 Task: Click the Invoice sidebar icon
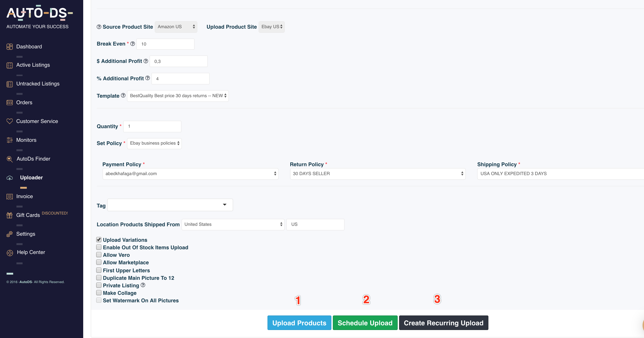pos(9,196)
